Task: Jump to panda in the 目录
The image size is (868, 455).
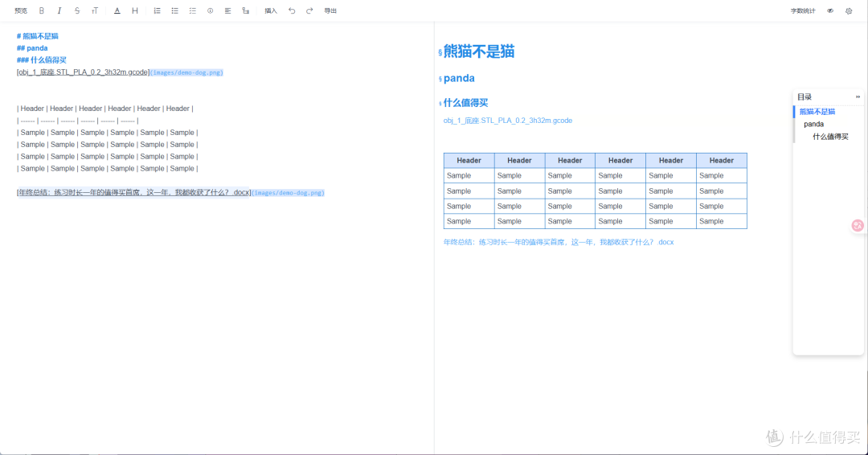Action: coord(813,124)
